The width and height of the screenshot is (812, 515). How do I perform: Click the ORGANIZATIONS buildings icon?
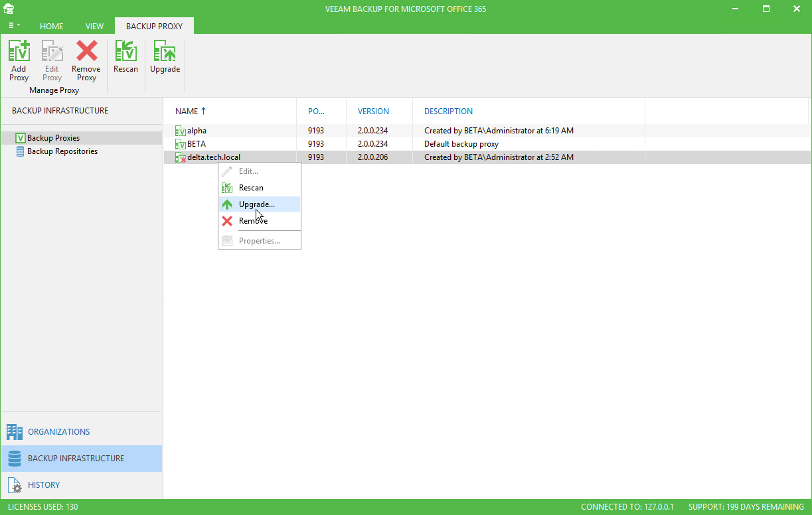pyautogui.click(x=15, y=432)
